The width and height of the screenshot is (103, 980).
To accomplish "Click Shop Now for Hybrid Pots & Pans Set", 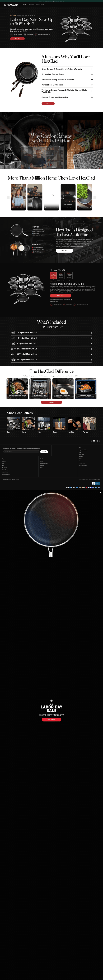I will (60, 296).
